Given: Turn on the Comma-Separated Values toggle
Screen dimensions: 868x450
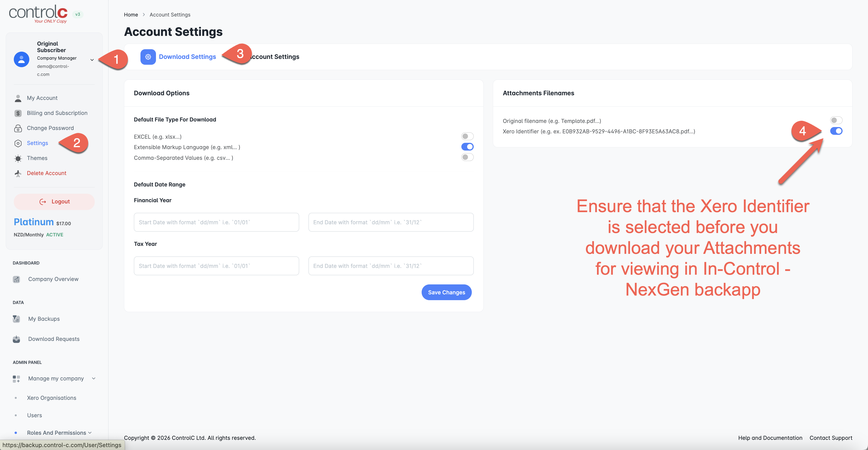Looking at the screenshot, I should click(x=467, y=157).
